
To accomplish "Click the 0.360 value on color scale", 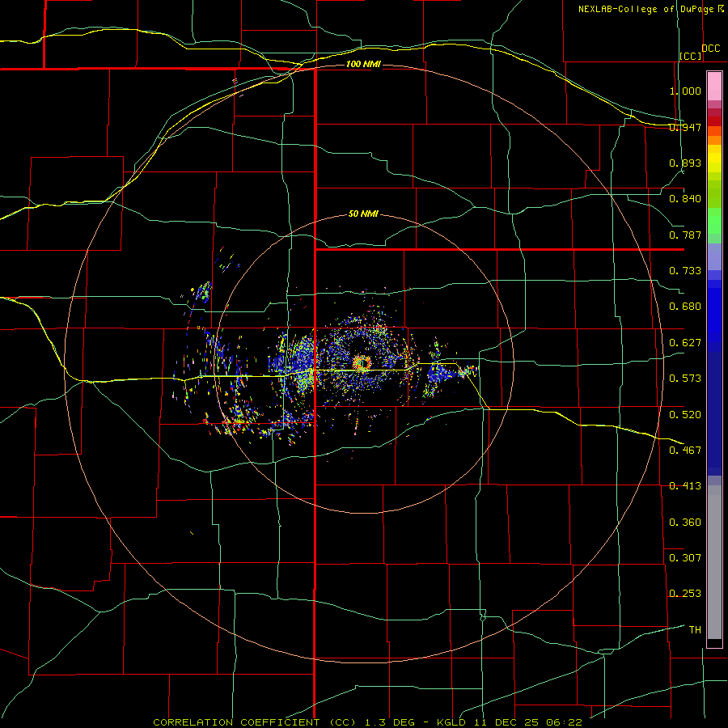I will click(685, 523).
